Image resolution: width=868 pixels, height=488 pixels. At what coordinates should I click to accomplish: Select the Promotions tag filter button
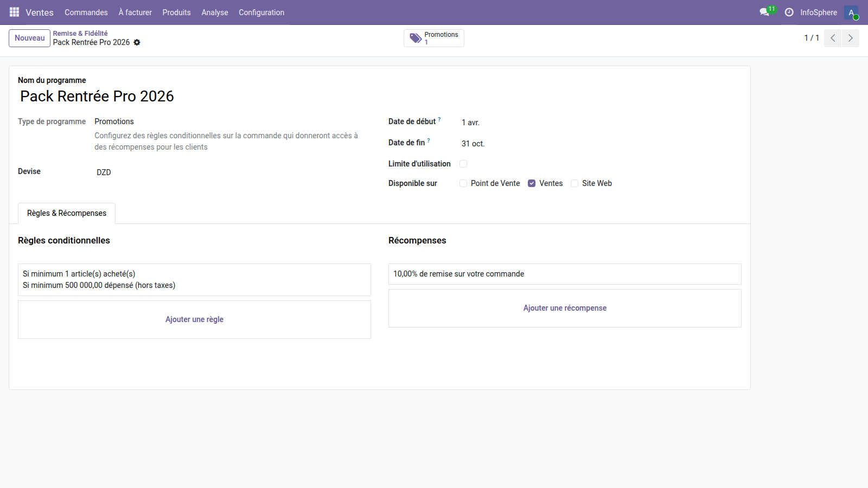433,38
